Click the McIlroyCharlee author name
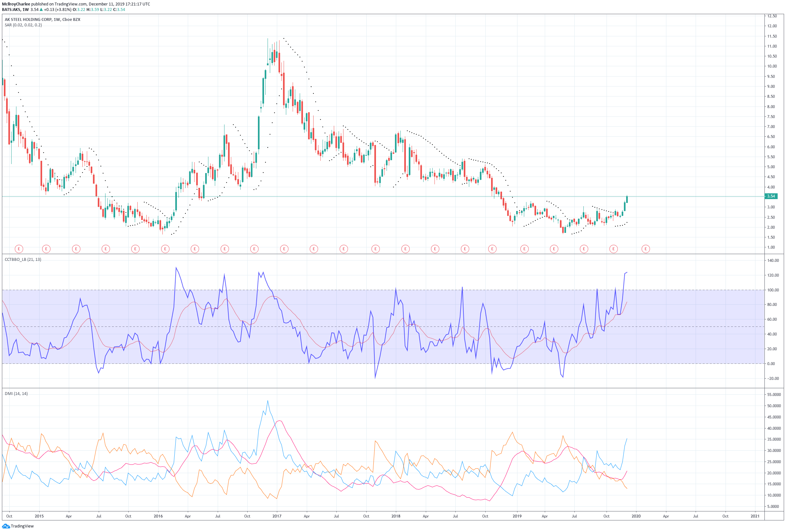Image resolution: width=786 pixels, height=532 pixels. pos(16,4)
